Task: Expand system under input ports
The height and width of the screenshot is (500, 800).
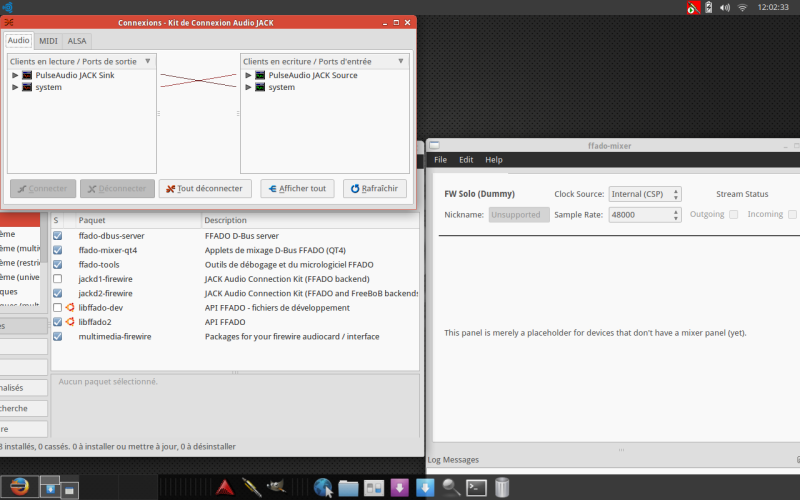Action: [248, 87]
